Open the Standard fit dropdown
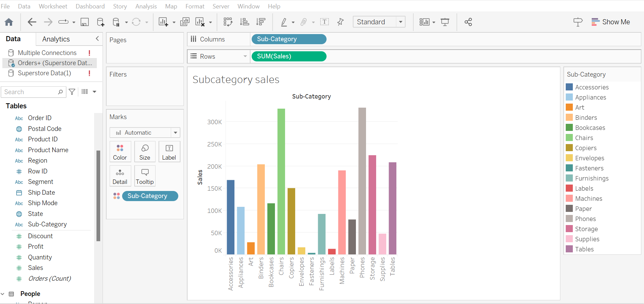The image size is (644, 304). point(401,22)
